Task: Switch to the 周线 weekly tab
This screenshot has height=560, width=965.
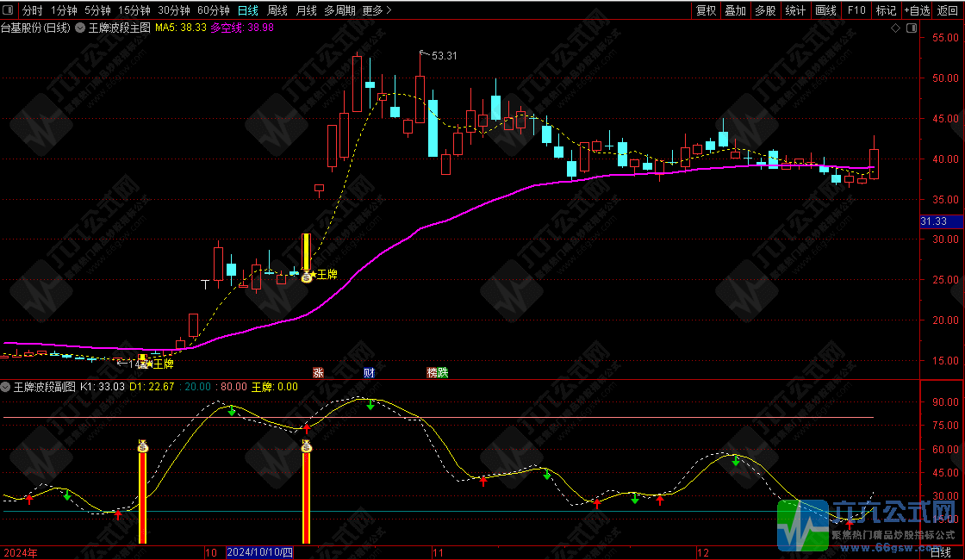Action: pos(277,10)
